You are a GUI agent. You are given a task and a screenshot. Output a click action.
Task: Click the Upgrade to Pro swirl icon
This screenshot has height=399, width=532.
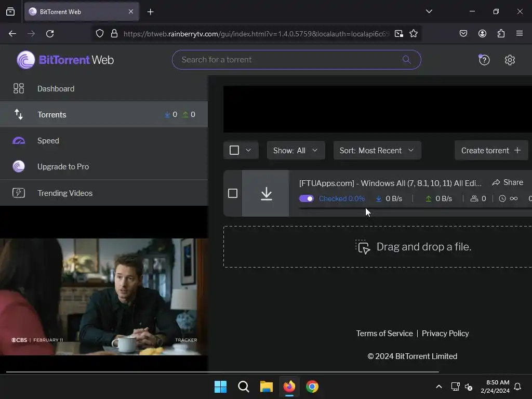(19, 167)
